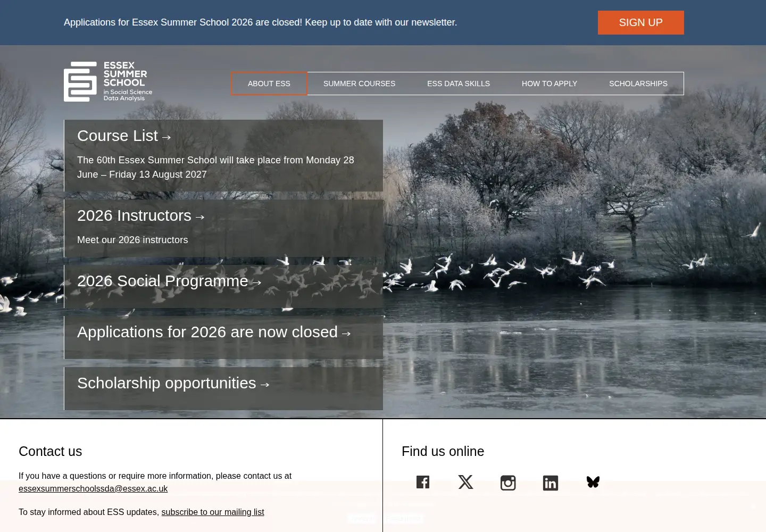Go to How to Apply menu item

(549, 84)
